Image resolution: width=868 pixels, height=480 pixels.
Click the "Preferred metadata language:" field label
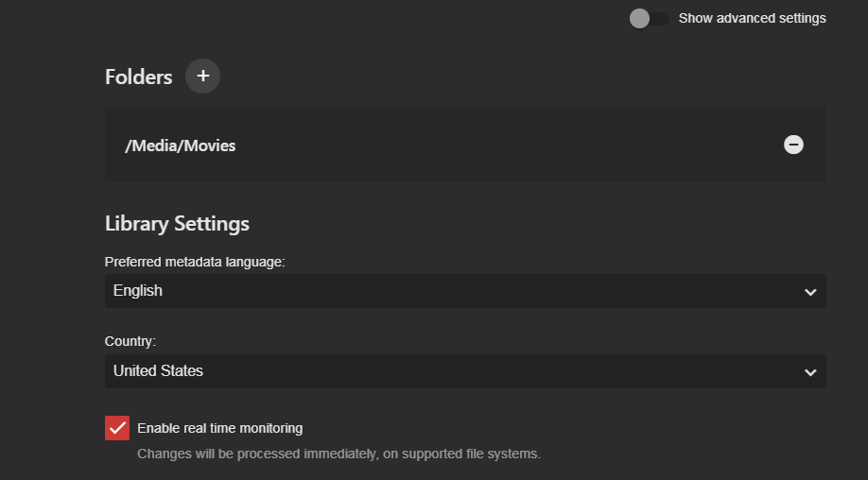click(x=195, y=262)
